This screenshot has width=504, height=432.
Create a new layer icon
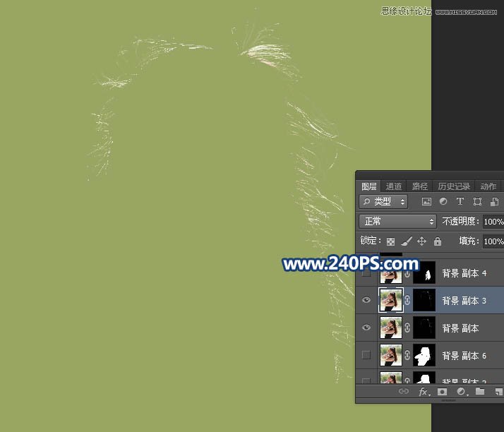(x=498, y=391)
